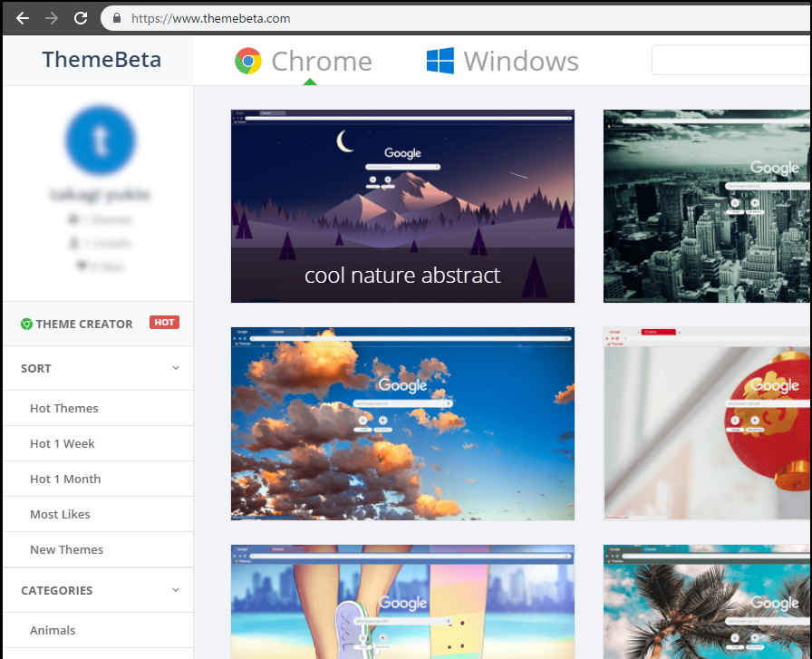
Task: Switch to the Chrome themes tab
Action: [304, 61]
